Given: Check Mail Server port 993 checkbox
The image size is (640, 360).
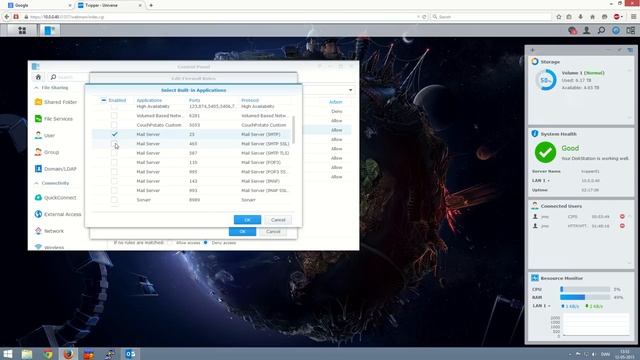Looking at the screenshot, I should 114,191.
